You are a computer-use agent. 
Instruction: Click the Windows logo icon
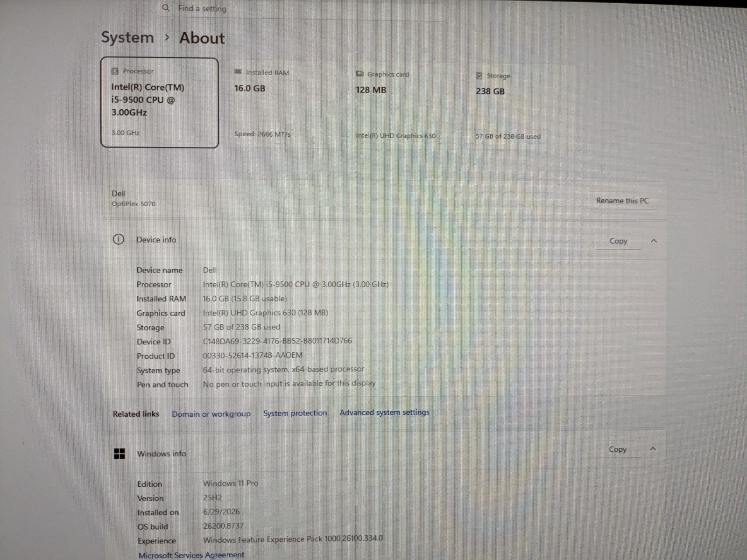(120, 454)
